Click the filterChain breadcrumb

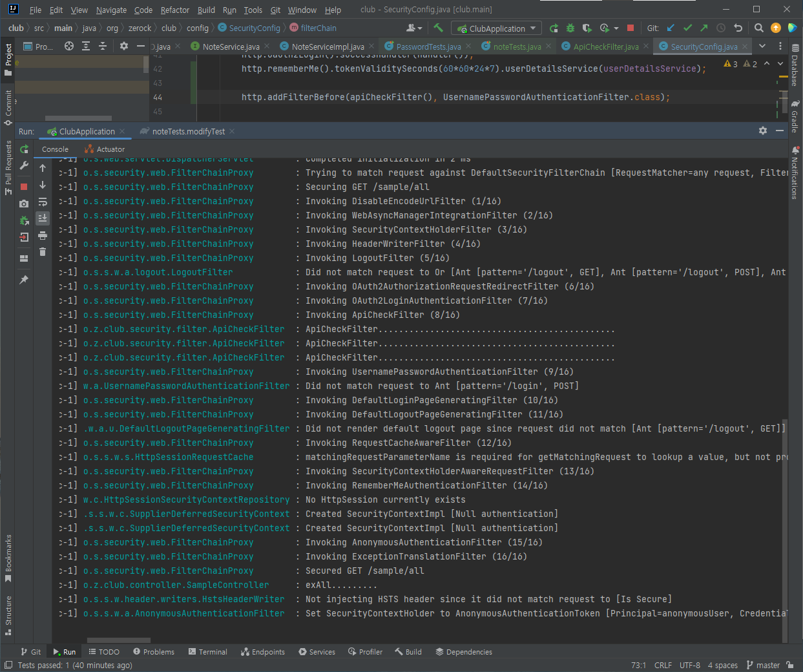[313, 28]
